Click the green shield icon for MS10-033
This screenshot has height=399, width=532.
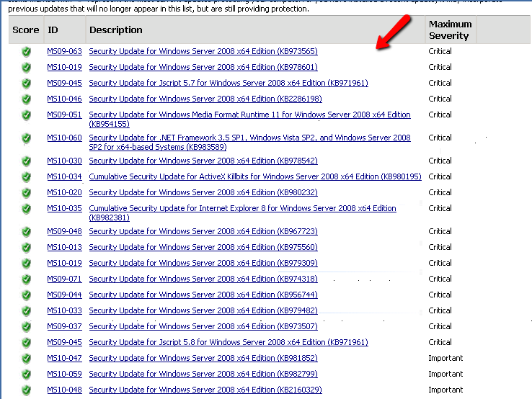[26, 311]
